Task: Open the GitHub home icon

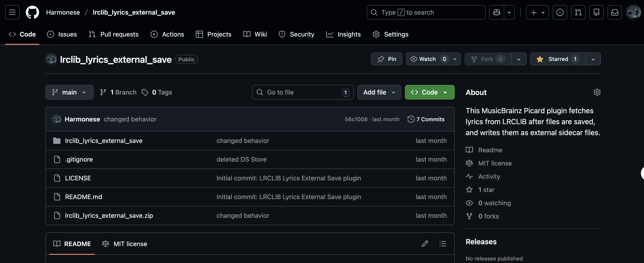Action: (32, 12)
